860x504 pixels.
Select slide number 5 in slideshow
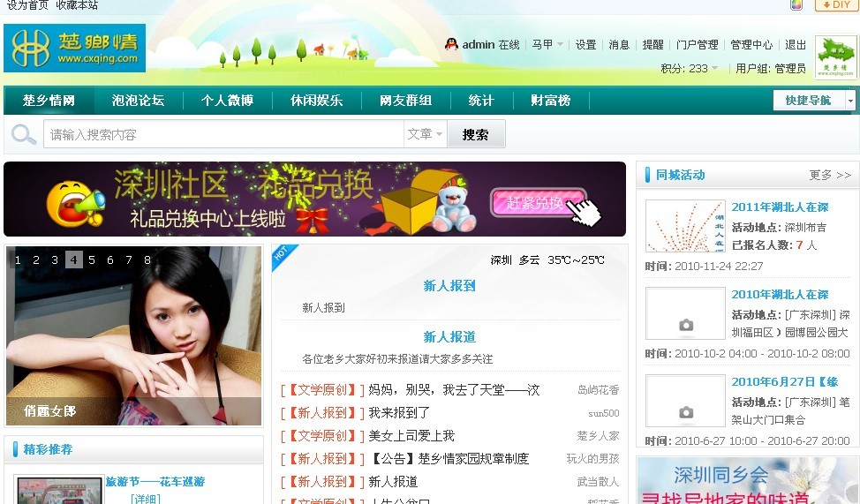click(x=92, y=260)
